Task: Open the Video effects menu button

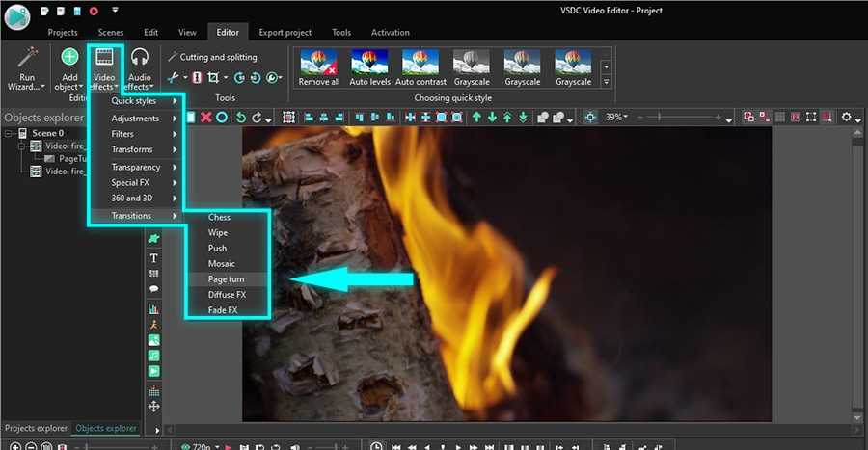Action: [x=103, y=66]
